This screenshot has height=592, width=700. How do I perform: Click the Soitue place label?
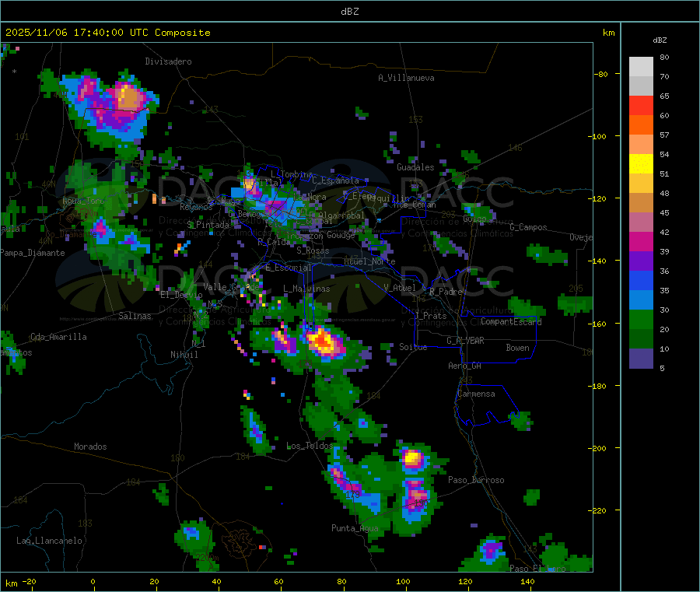pos(413,347)
